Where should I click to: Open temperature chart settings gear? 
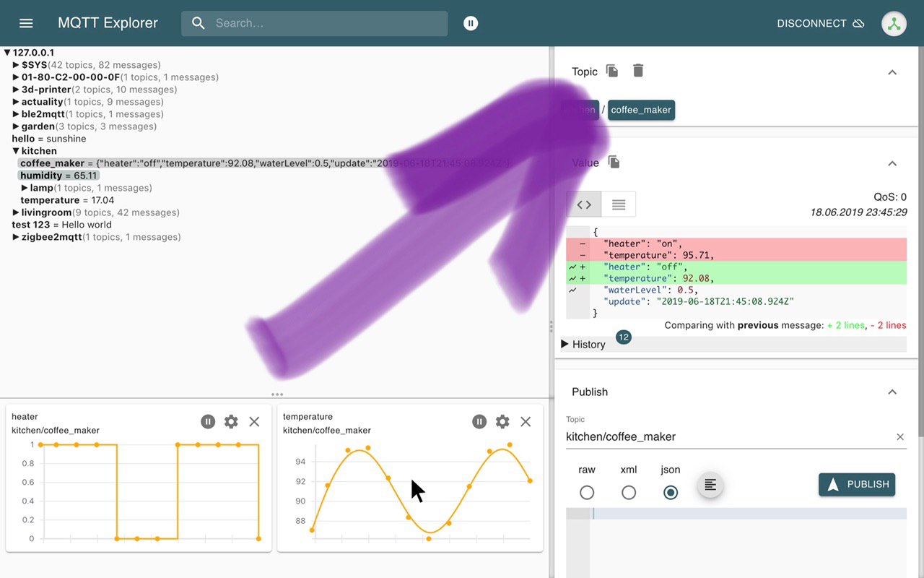click(502, 421)
